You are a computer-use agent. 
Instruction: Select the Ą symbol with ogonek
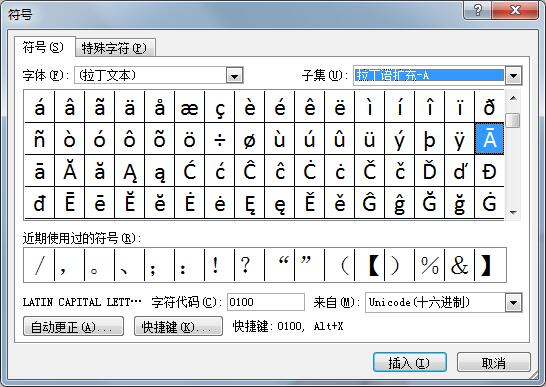(130, 171)
